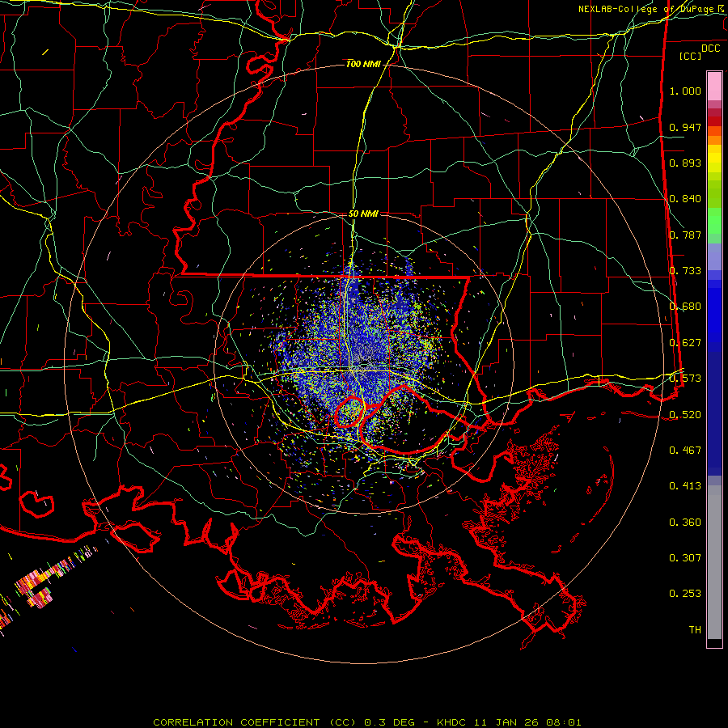Click the 0.893 legend value
Image resolution: width=728 pixels, height=728 pixels.
coord(685,163)
